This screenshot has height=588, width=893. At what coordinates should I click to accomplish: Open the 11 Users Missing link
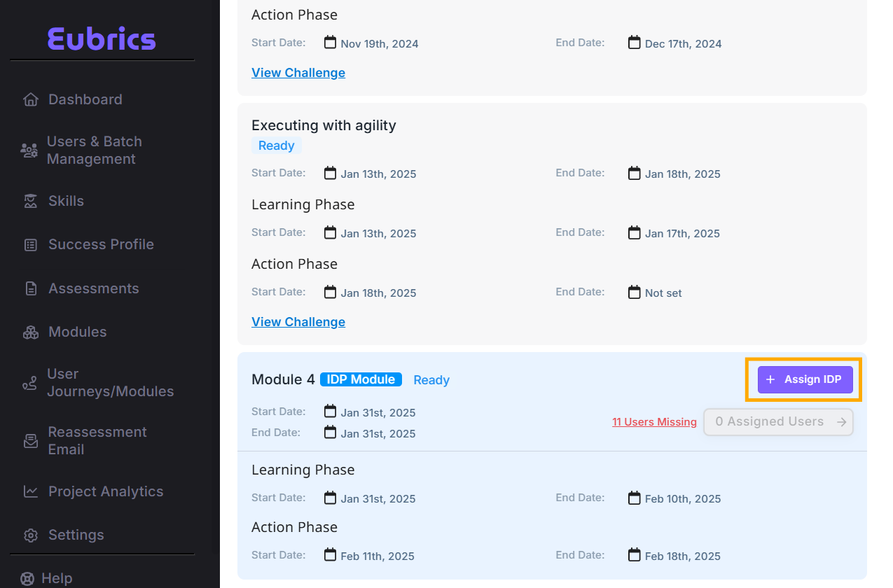pyautogui.click(x=654, y=422)
